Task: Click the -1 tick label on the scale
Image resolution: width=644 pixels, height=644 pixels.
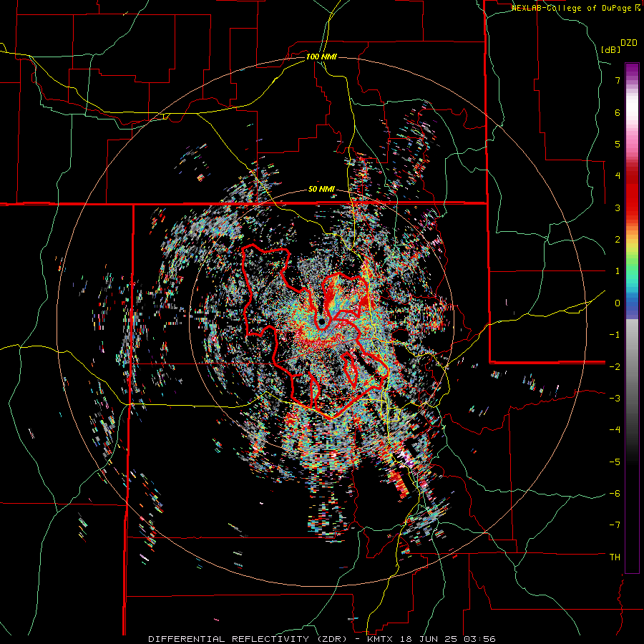Action: coord(615,335)
